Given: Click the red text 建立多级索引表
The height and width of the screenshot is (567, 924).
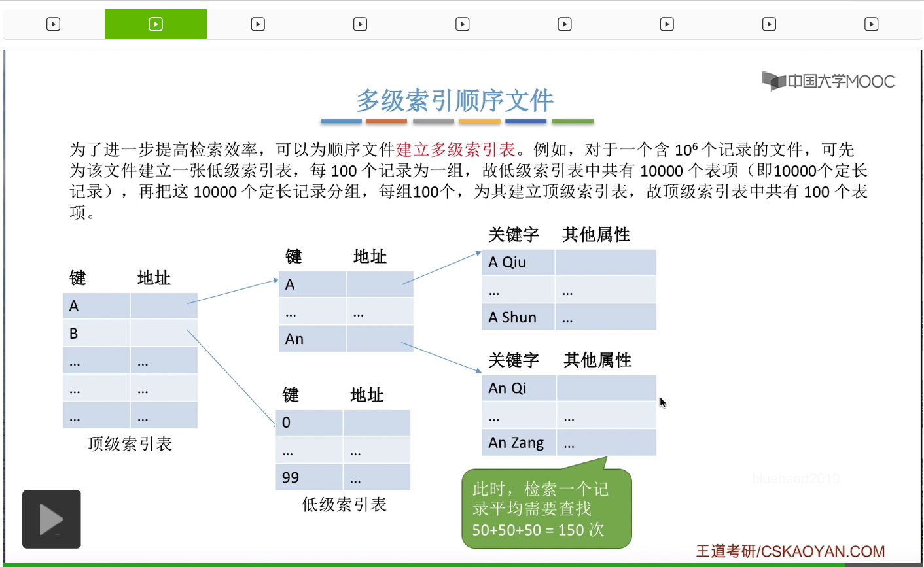Looking at the screenshot, I should (x=456, y=150).
